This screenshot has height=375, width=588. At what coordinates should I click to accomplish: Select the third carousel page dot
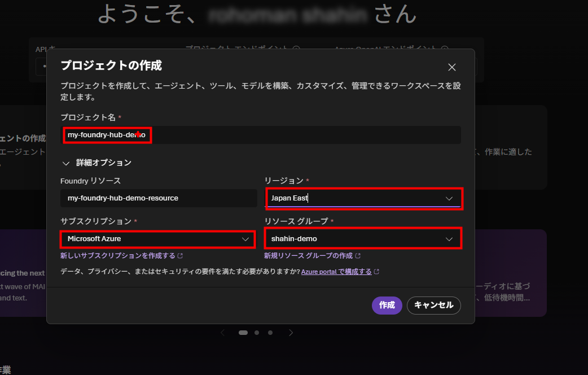tap(270, 333)
